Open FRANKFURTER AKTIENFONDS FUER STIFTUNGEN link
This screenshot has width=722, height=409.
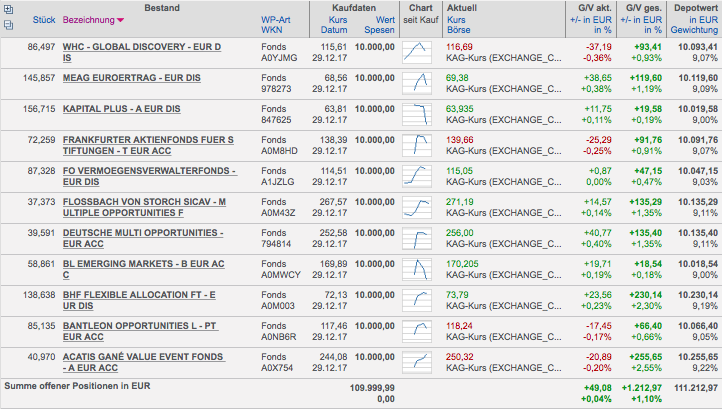pyautogui.click(x=148, y=146)
